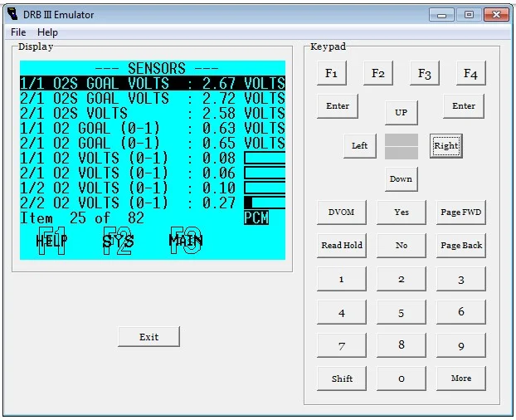Click the F3 MAIN softkey on display
The height and width of the screenshot is (420, 516).
tap(186, 241)
